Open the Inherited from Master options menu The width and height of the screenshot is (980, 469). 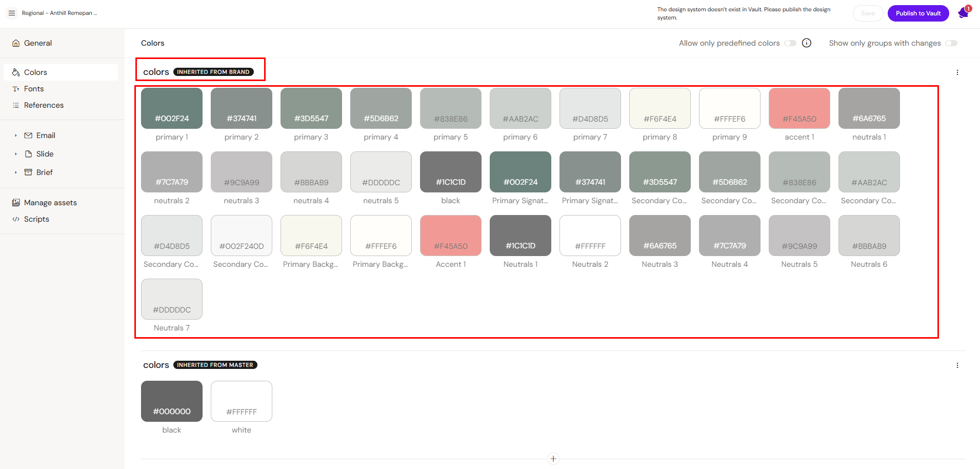pos(957,365)
